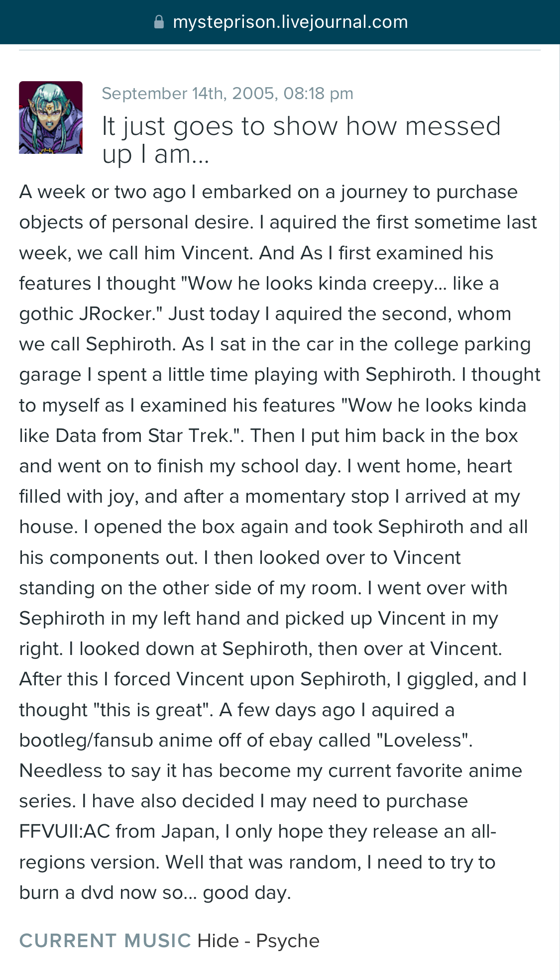The image size is (560, 980).
Task: Click the "Hide - Psyche" music text
Action: (258, 941)
